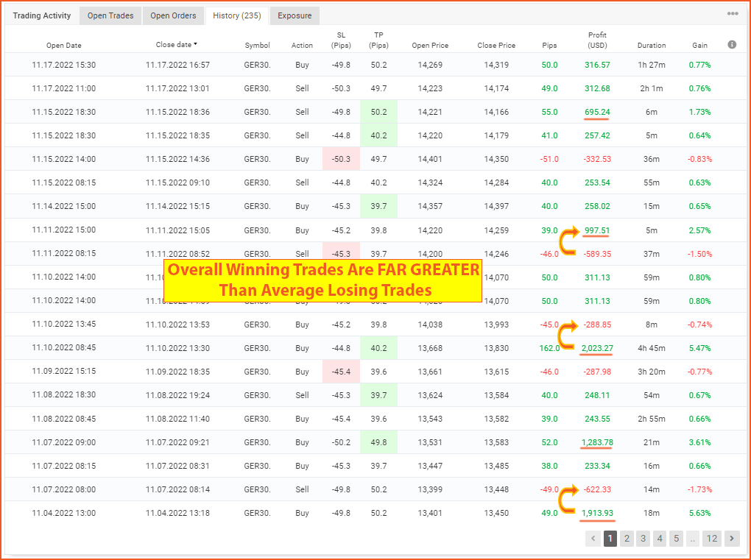Open the Open Trades tab
Image resolution: width=751 pixels, height=560 pixels.
click(110, 15)
